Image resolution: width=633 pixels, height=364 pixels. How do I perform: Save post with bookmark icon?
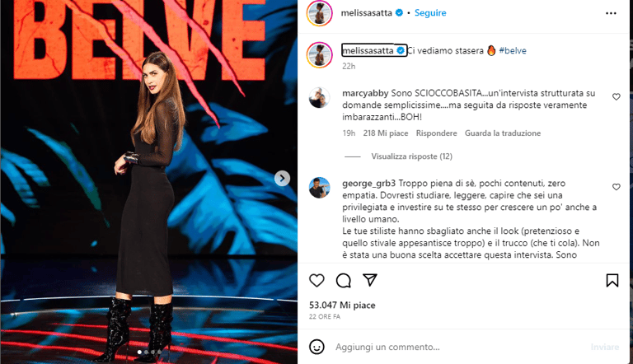pos(612,280)
